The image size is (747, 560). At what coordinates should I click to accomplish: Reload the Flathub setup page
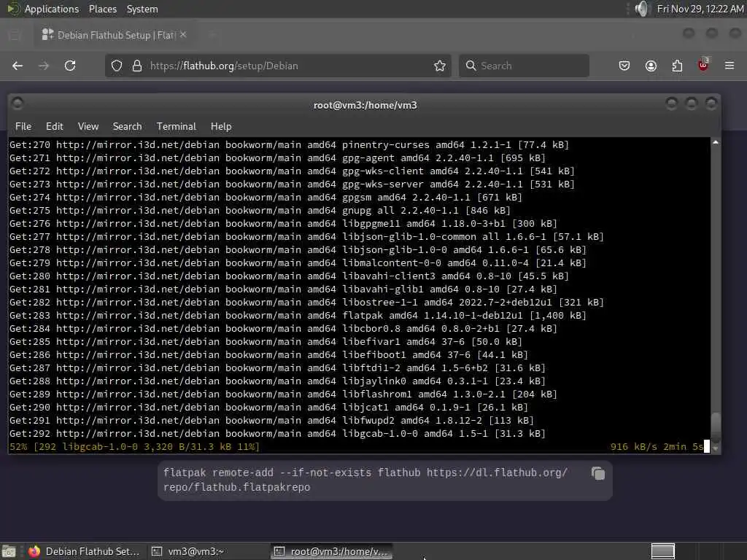coord(70,66)
